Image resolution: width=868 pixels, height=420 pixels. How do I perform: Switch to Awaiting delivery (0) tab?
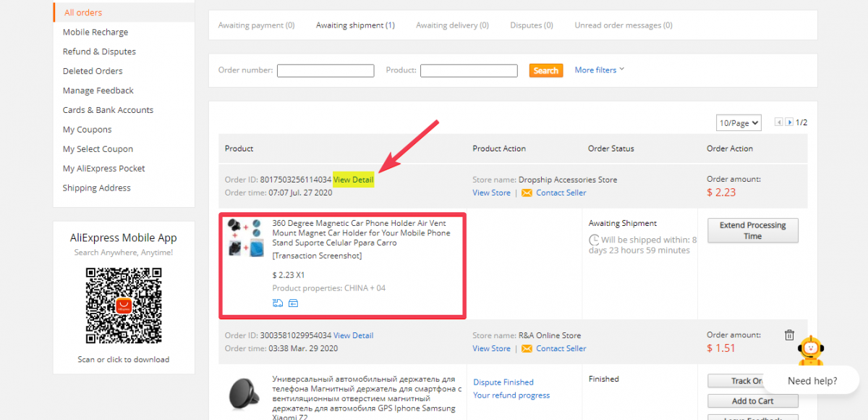[x=452, y=25]
